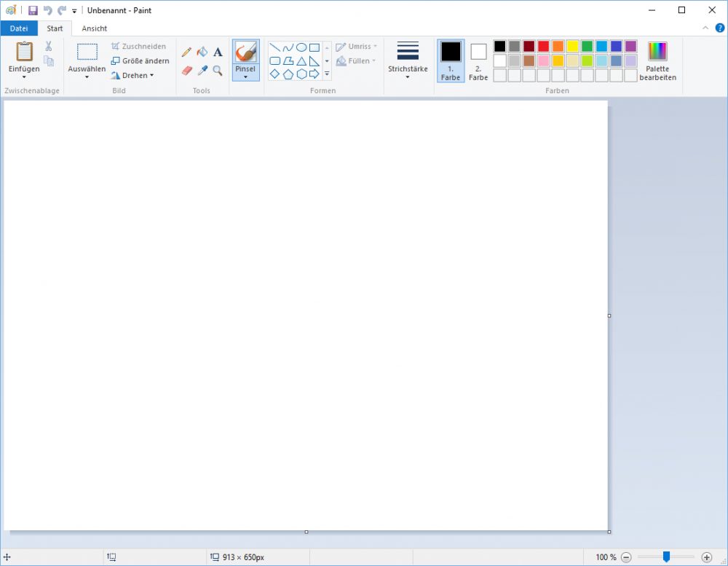Image resolution: width=728 pixels, height=566 pixels.
Task: Select the Text tool
Action: click(x=218, y=52)
